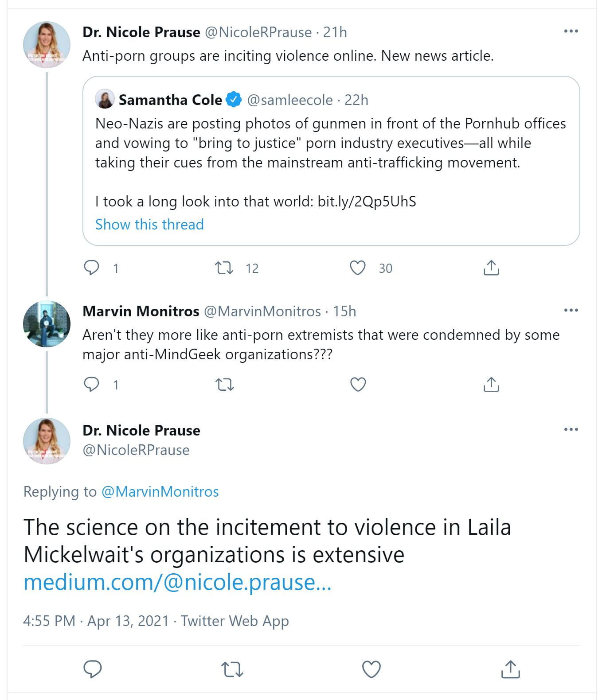Share the main 4:55 PM tweet
This screenshot has height=700, width=602.
510,669
